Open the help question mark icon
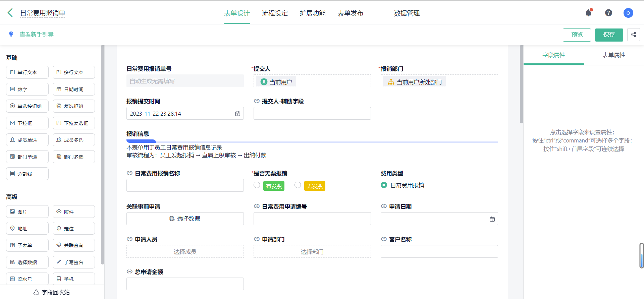644x299 pixels. [x=608, y=13]
